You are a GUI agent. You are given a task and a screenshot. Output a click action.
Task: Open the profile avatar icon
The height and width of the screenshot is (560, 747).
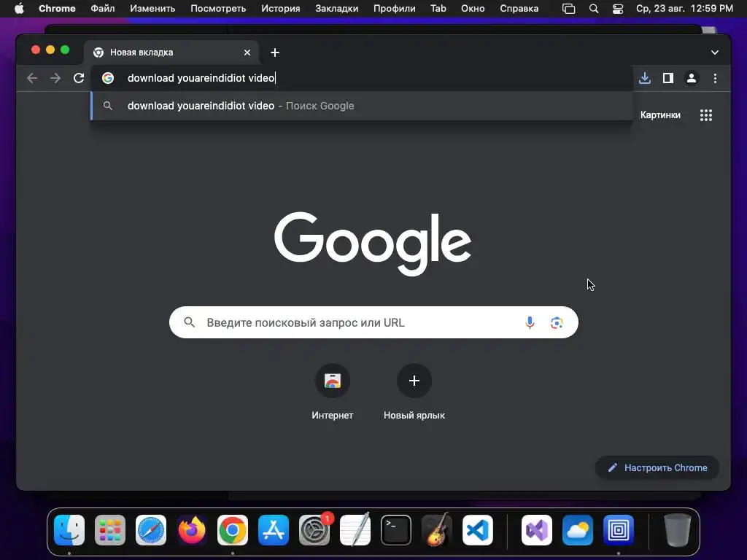coord(692,78)
